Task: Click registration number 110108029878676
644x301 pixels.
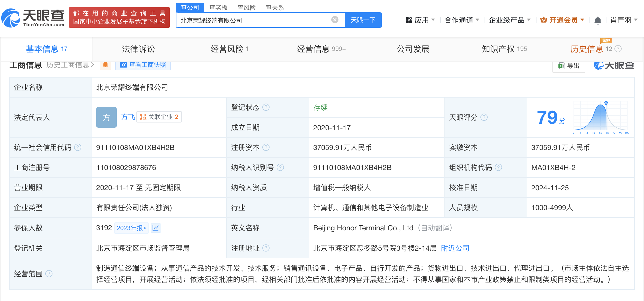Action: click(126, 167)
